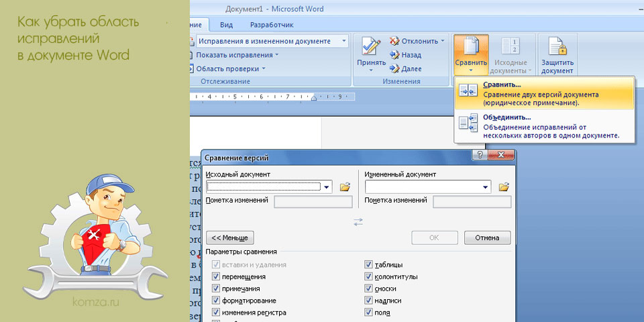Click the swap documents arrows icon
The image size is (644, 322).
358,222
